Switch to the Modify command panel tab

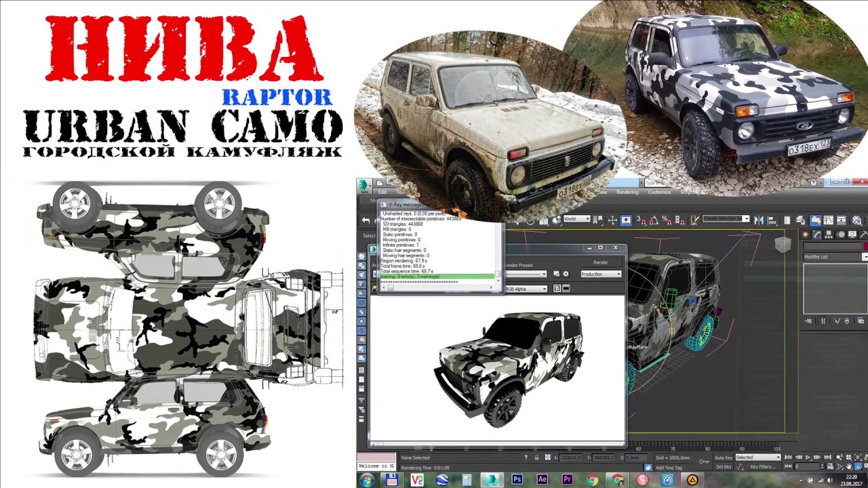pos(816,235)
